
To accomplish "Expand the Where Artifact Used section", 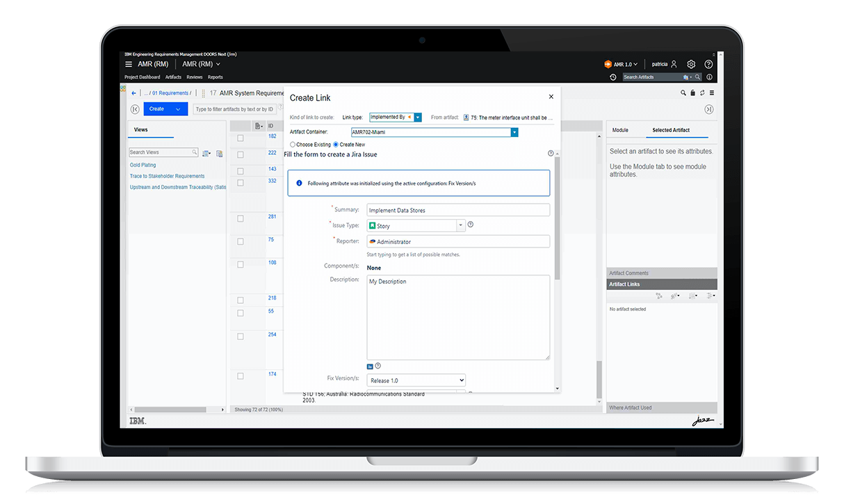I will click(661, 407).
